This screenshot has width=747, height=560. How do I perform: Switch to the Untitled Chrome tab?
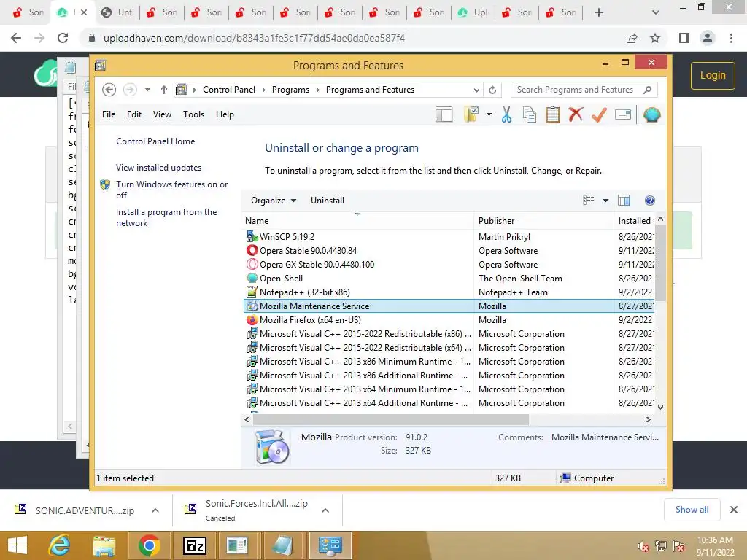tap(117, 12)
